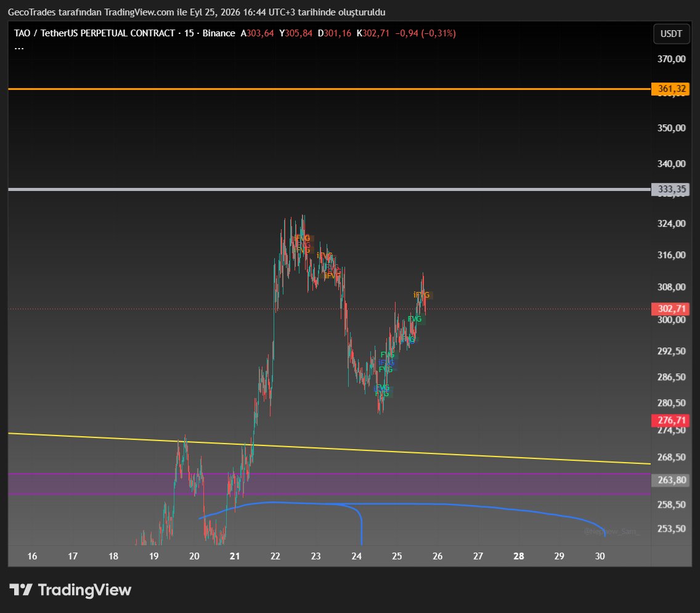Click the low value 'D301,16' in header
The height and width of the screenshot is (613, 700).
pos(335,33)
